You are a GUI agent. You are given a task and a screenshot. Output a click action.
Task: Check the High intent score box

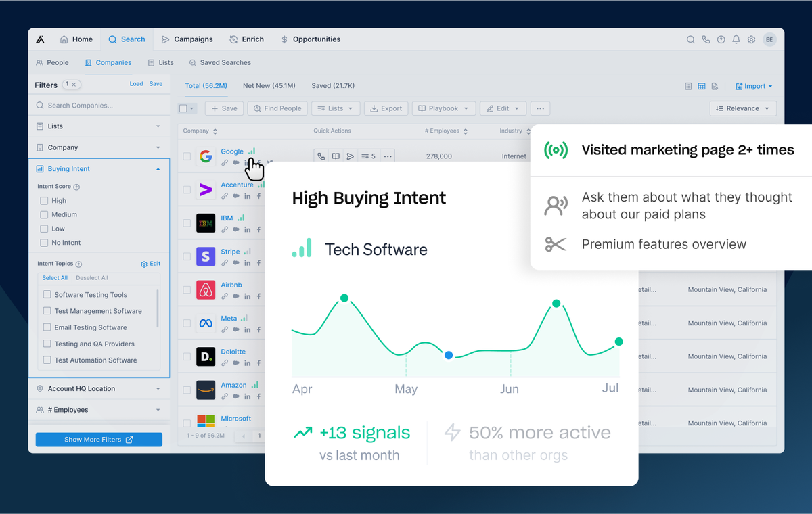[44, 201]
